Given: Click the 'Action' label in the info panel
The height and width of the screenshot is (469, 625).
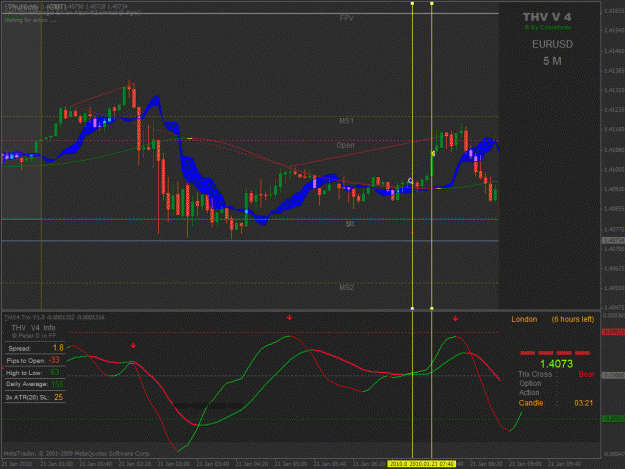Looking at the screenshot, I should (529, 392).
